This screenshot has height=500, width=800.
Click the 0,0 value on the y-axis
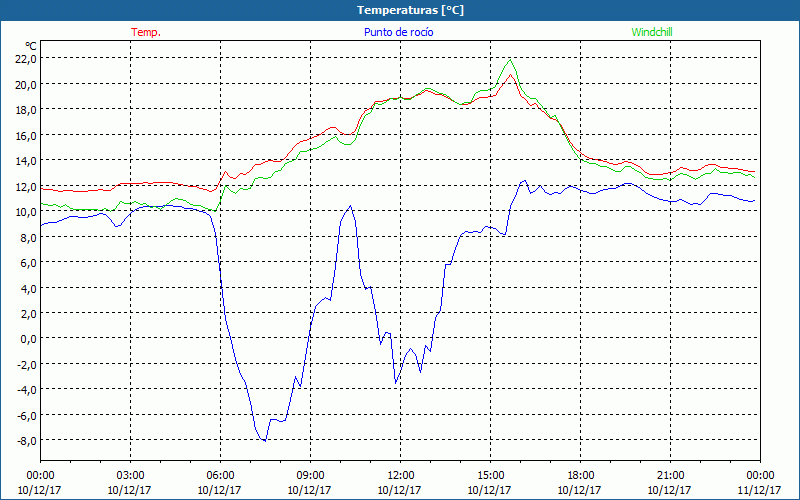28,339
